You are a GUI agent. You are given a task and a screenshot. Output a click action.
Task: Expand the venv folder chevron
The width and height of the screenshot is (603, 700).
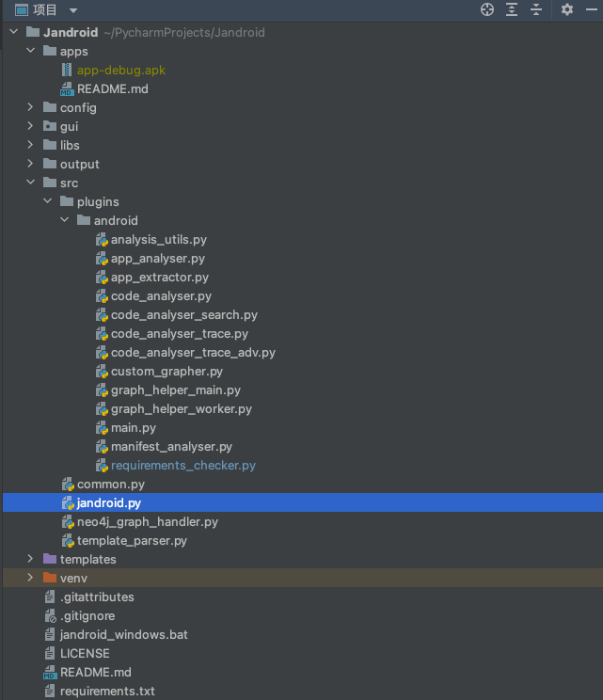pos(30,578)
